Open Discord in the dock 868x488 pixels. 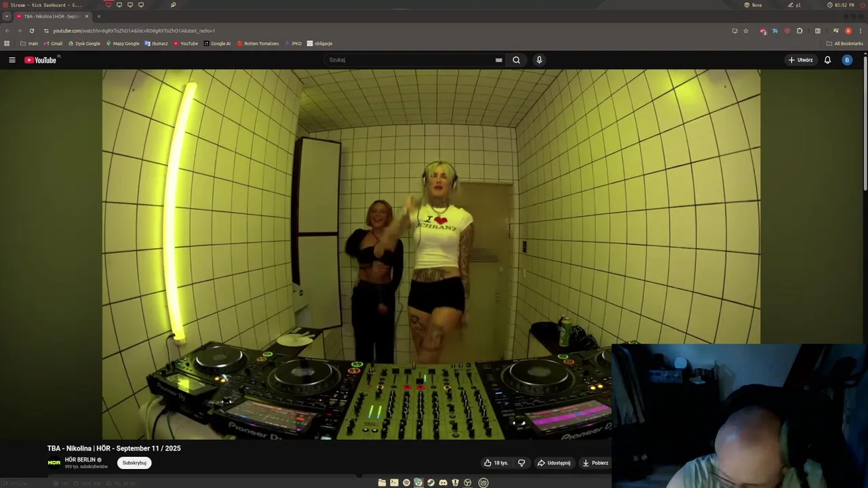(443, 483)
